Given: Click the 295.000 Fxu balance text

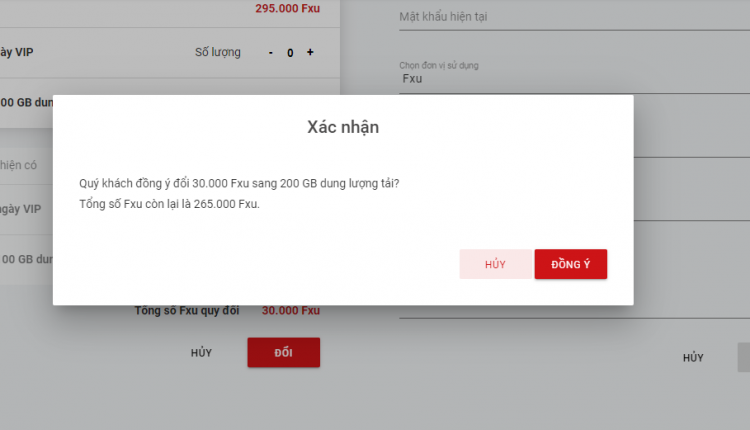Looking at the screenshot, I should [287, 9].
